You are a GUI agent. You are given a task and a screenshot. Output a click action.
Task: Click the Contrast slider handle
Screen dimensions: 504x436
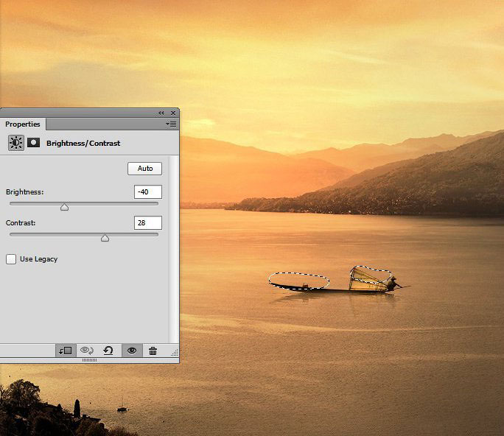tap(105, 238)
